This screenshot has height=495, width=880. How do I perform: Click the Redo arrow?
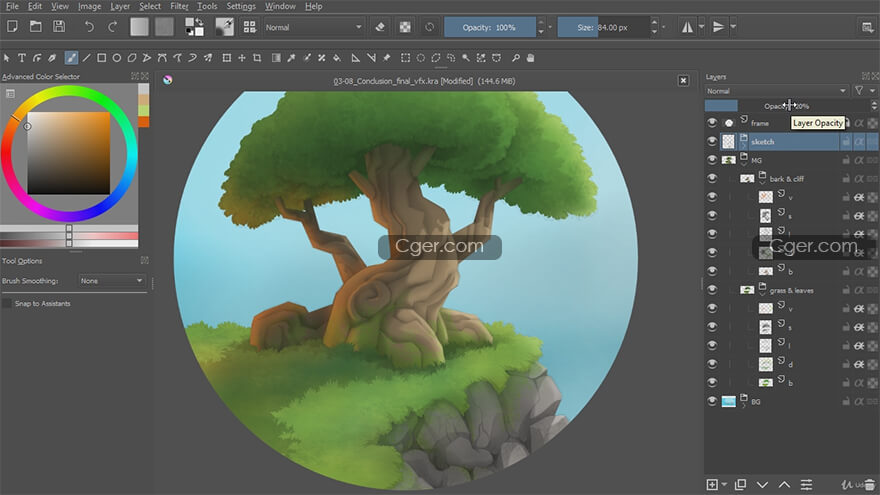click(113, 26)
